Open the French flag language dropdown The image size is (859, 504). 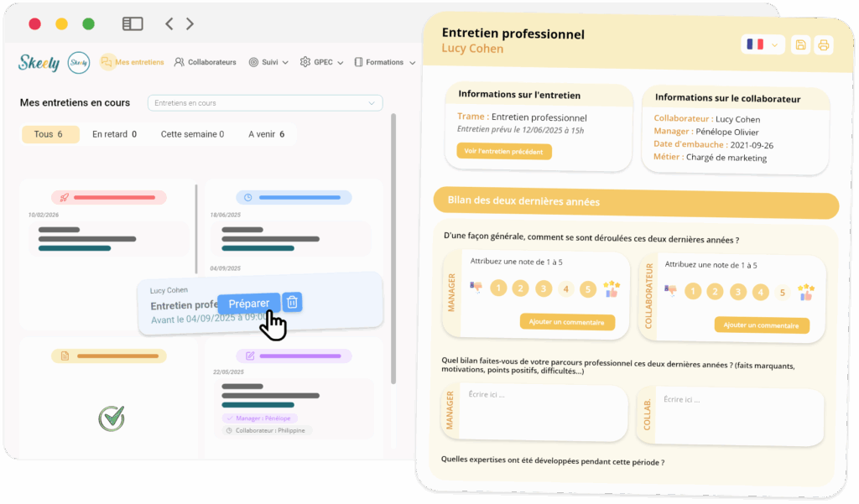(x=762, y=44)
